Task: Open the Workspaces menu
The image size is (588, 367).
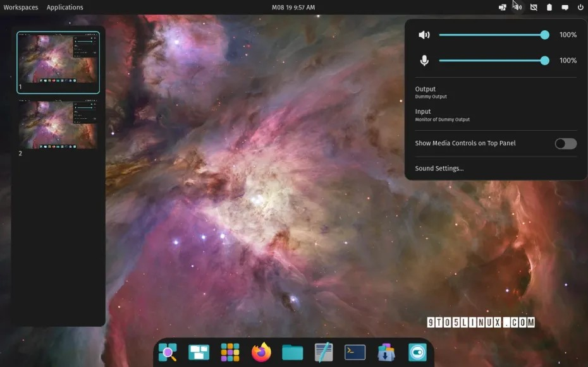Action: tap(20, 7)
